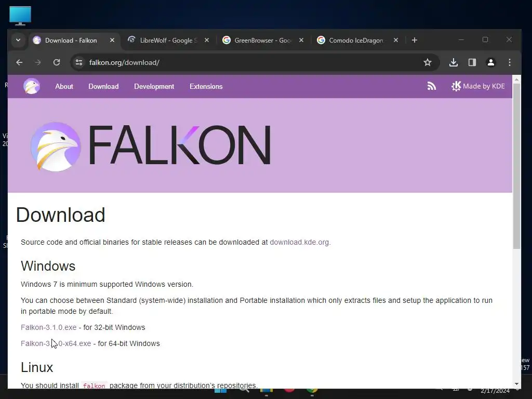Open the Extensions nav item
The height and width of the screenshot is (399, 532).
[x=206, y=87]
